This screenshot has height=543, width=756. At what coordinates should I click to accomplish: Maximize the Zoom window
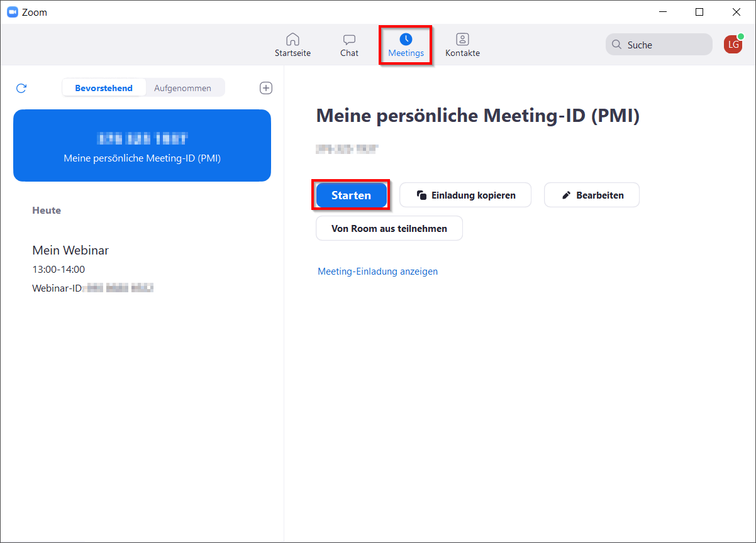[x=699, y=12]
